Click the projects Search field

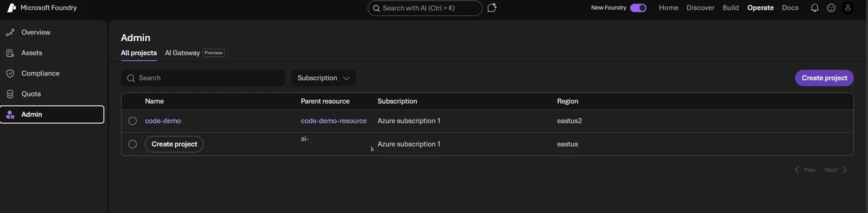203,78
